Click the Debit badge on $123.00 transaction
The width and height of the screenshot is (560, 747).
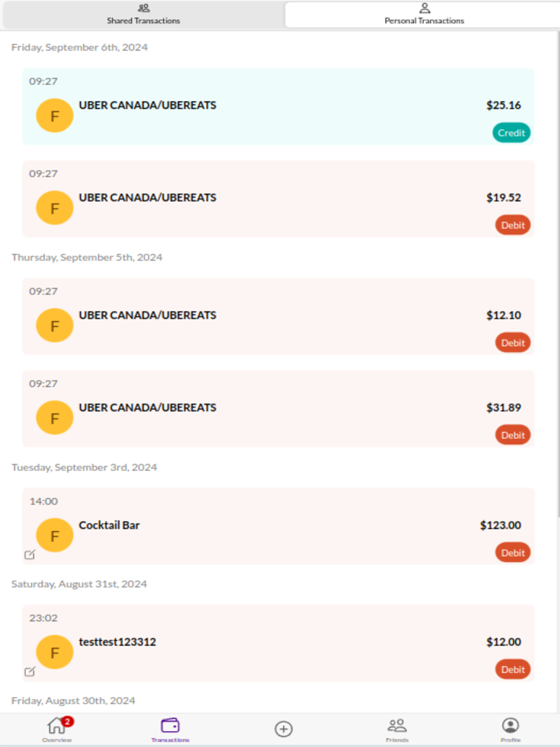tap(512, 553)
